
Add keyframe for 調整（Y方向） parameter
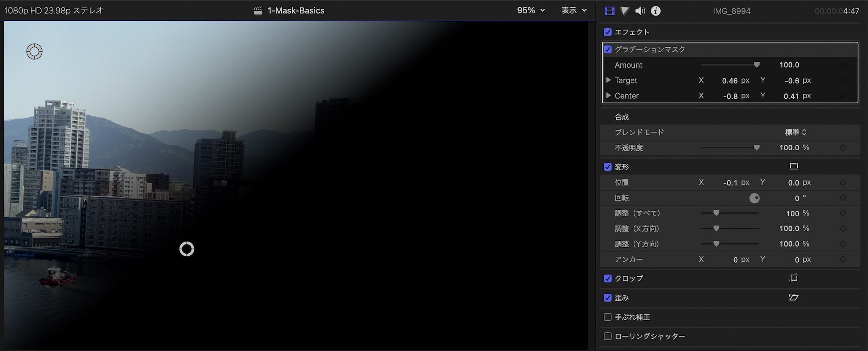tap(843, 244)
